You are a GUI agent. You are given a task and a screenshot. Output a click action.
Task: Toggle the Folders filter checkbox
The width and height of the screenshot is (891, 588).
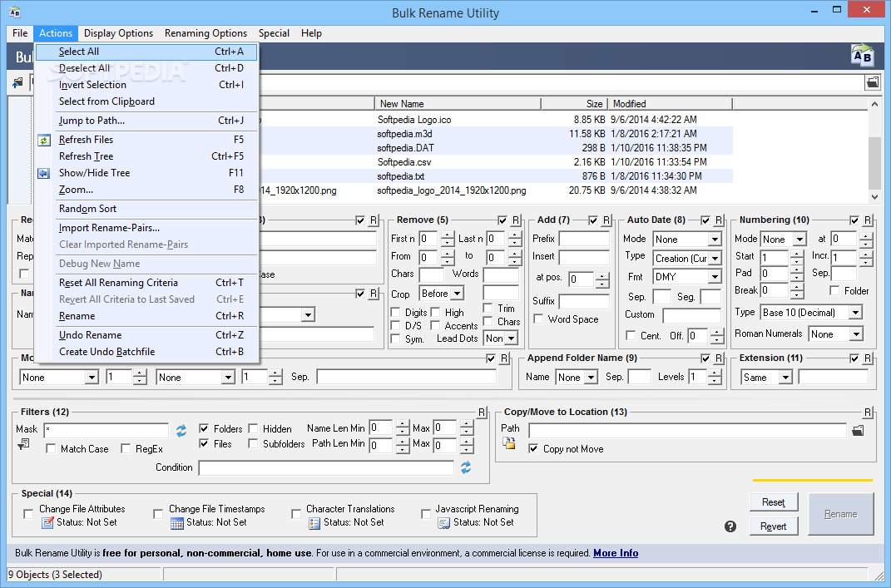click(204, 428)
